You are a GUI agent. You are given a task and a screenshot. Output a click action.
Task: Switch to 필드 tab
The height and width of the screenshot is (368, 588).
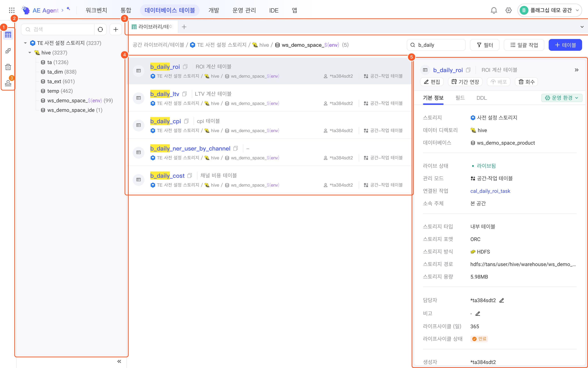(x=460, y=98)
